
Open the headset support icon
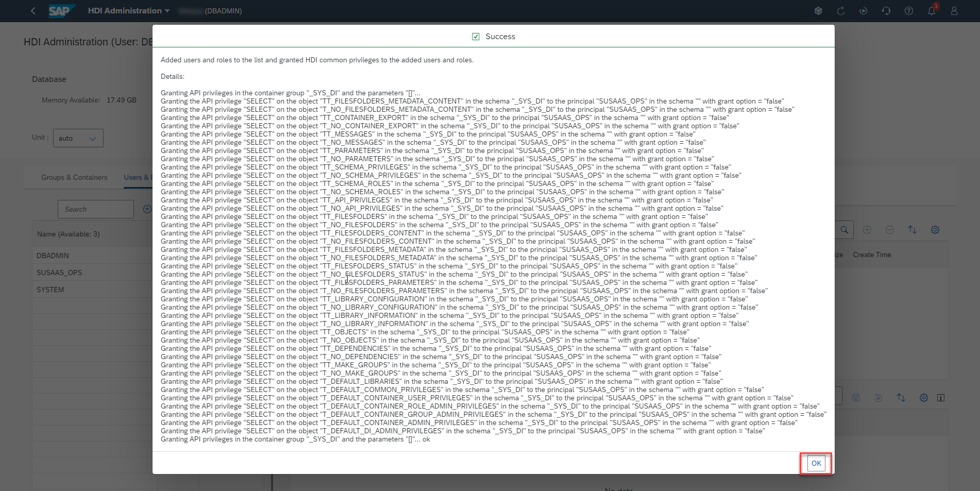point(886,11)
